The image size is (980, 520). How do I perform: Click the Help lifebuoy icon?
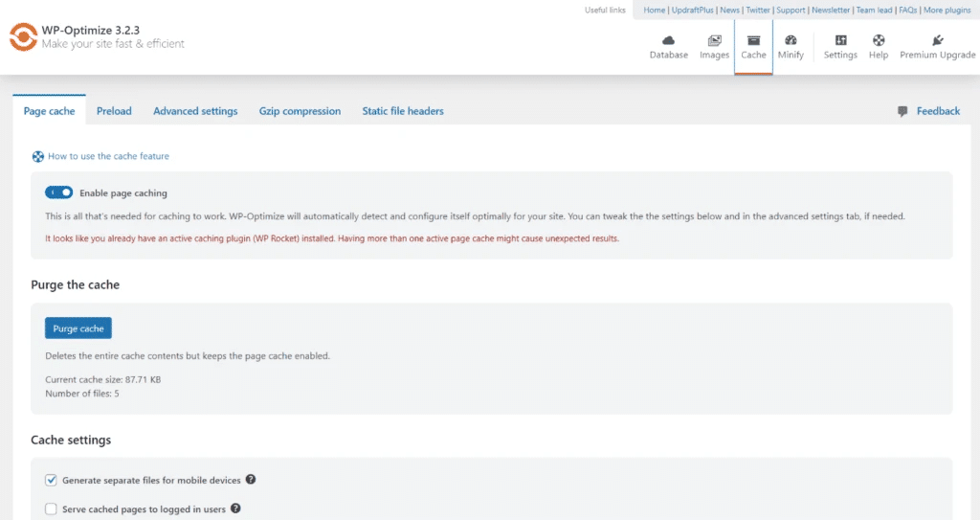click(879, 41)
